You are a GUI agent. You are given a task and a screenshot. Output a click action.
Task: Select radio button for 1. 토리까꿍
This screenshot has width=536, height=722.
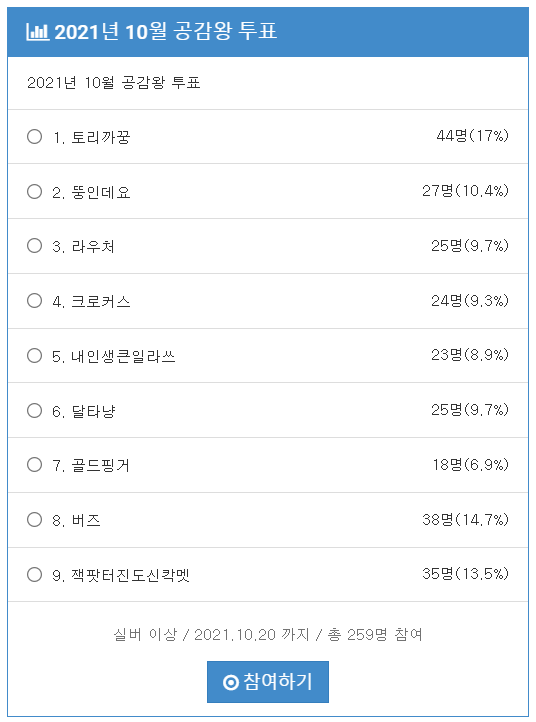click(x=35, y=136)
